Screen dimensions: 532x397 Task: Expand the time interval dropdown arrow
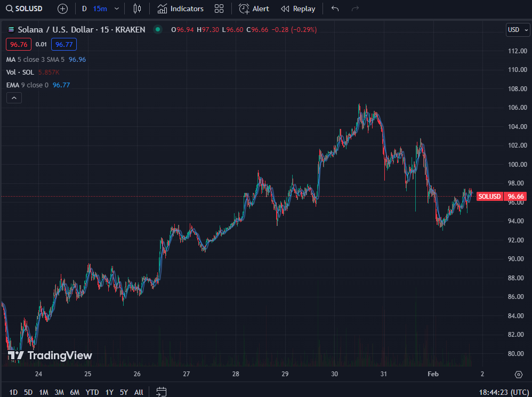[x=117, y=9]
